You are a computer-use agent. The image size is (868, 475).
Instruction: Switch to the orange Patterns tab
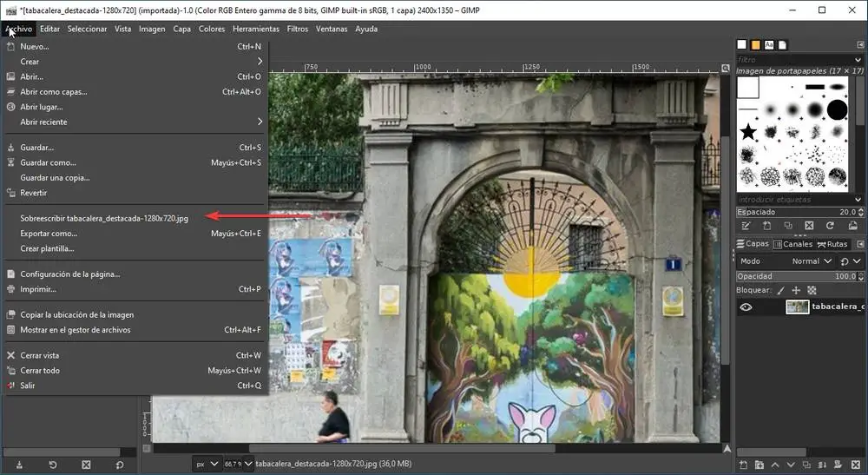coord(756,45)
